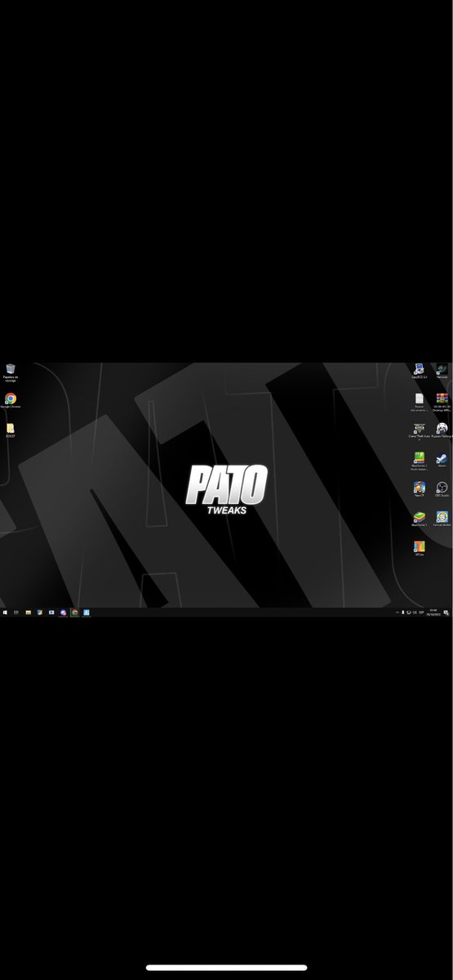Open File Explorer from the taskbar
This screenshot has height=980, width=453.
point(28,612)
